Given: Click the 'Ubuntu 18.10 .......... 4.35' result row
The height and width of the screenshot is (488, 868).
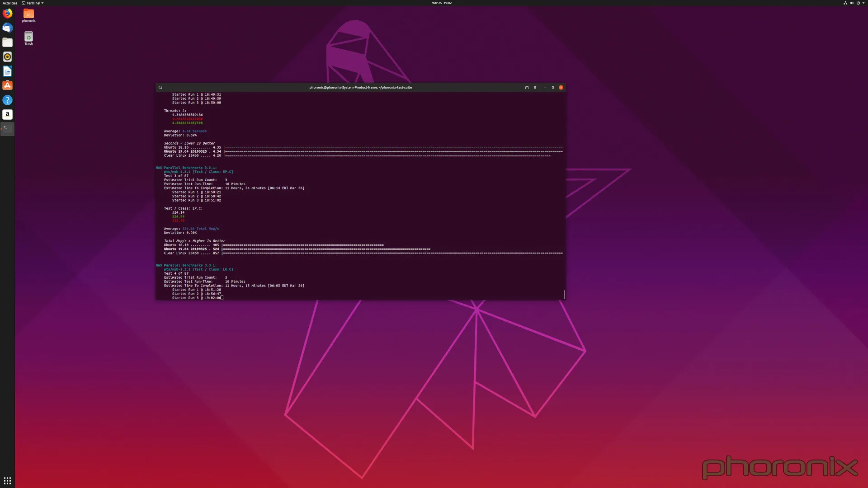Looking at the screenshot, I should pos(363,147).
